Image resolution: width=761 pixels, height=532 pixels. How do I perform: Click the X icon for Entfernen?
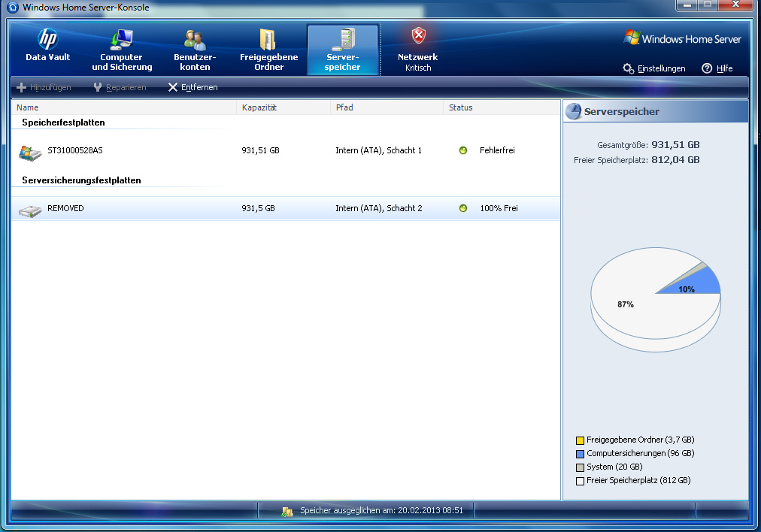tap(173, 87)
